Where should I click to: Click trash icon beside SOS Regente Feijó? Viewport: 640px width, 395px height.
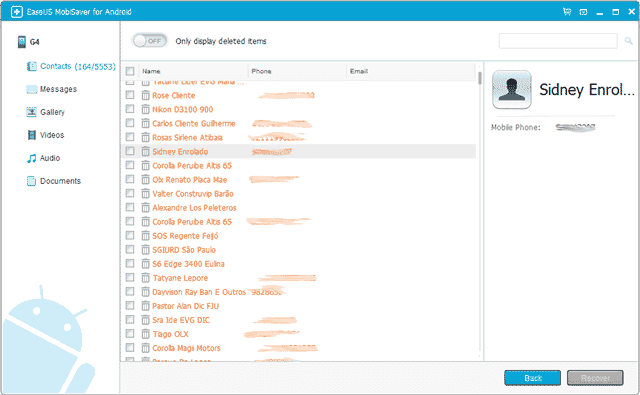[x=145, y=236]
